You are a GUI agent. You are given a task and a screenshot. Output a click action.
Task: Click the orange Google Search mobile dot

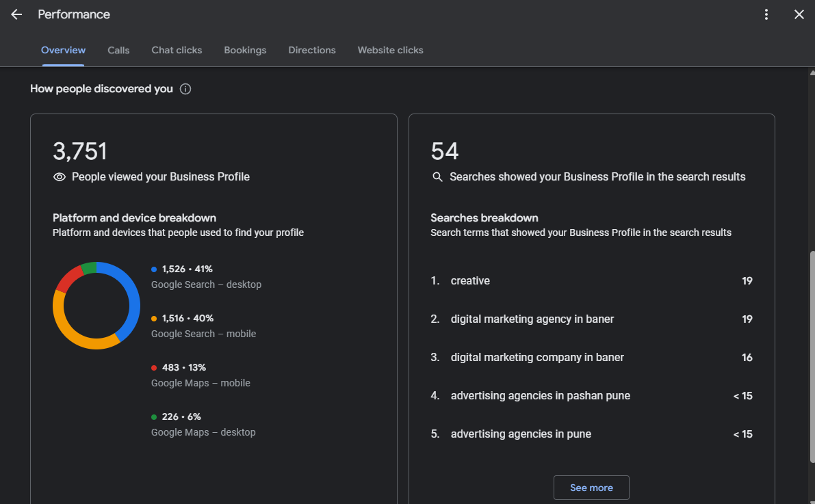(154, 319)
